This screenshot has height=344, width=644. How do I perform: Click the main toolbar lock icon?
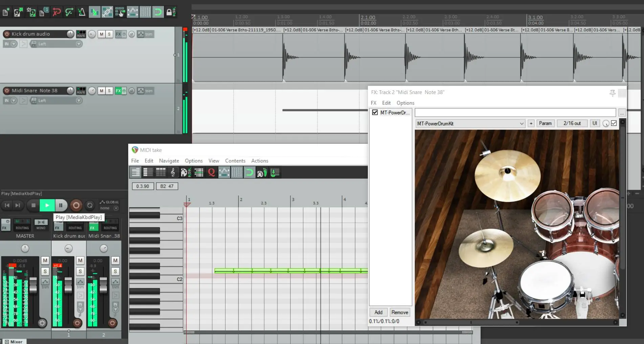[x=169, y=12]
